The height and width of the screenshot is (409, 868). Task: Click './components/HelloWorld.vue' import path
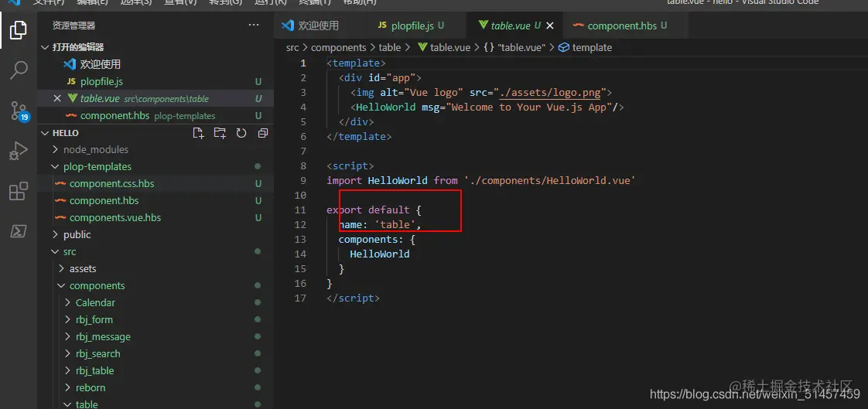tap(549, 180)
